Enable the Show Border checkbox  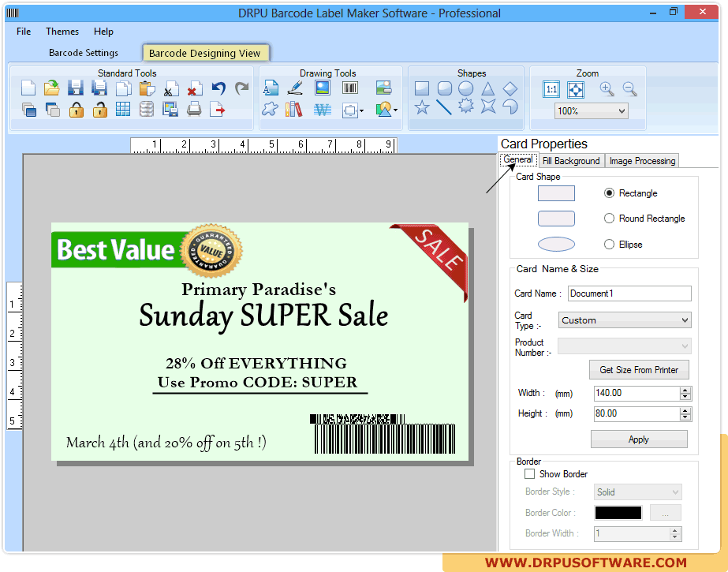click(x=529, y=474)
